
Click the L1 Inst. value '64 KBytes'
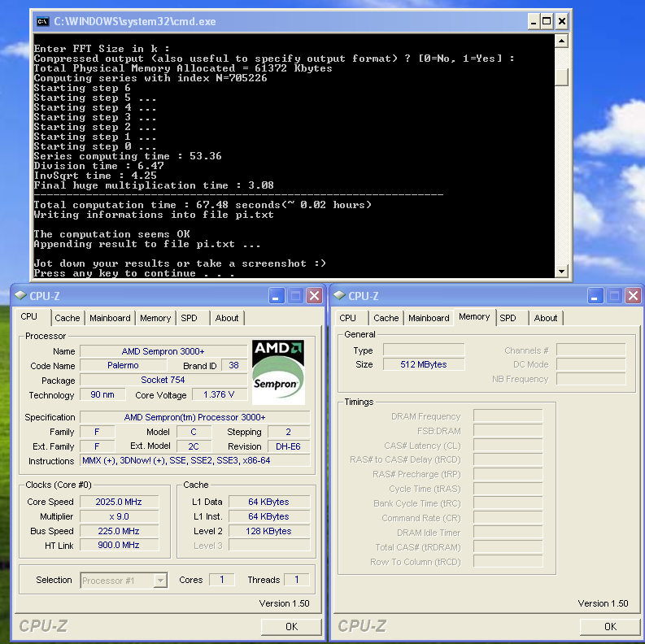click(269, 516)
